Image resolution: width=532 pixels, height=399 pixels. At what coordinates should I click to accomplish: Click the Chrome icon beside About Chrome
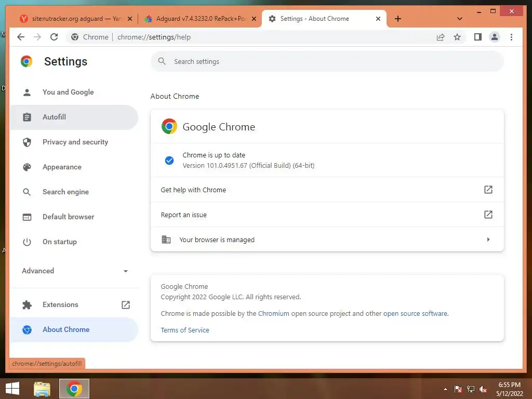coord(27,330)
